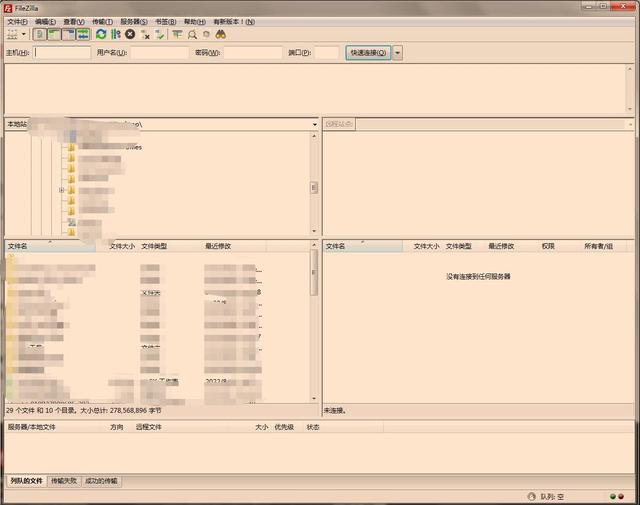Open the 服务器(S) menu
640x505 pixels.
click(134, 22)
